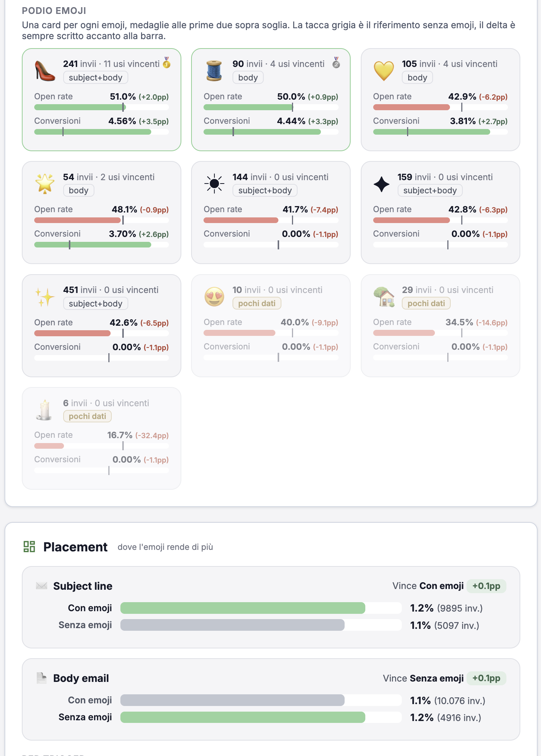Click the candle emoji in 6 invii card
This screenshot has width=541, height=756.
[x=45, y=410]
